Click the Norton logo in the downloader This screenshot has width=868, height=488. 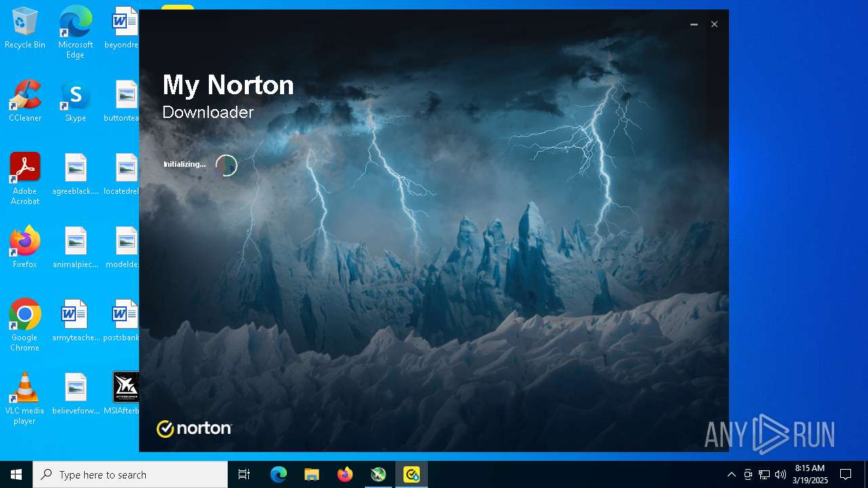tap(194, 428)
